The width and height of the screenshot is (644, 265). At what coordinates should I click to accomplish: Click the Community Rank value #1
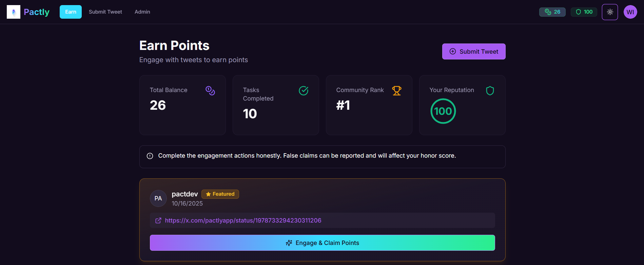pos(343,105)
